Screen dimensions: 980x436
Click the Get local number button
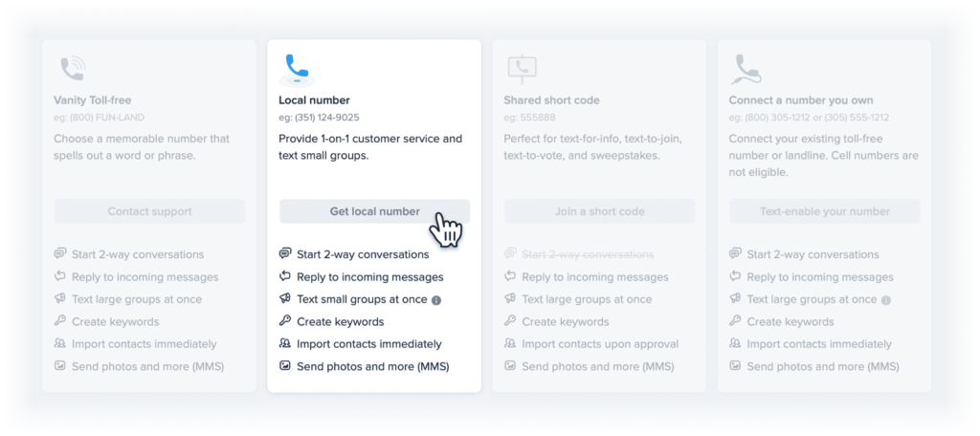point(374,211)
